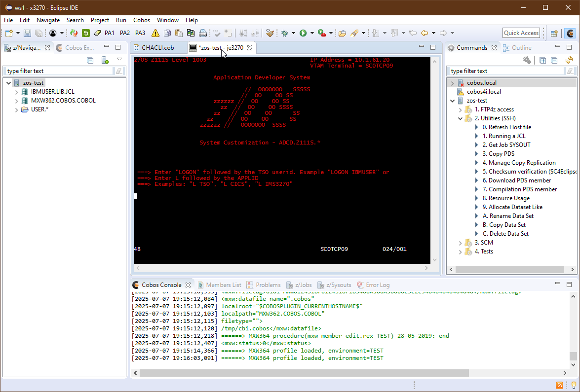Send the PA3 key
Image resolution: width=580 pixels, height=392 pixels.
click(140, 33)
